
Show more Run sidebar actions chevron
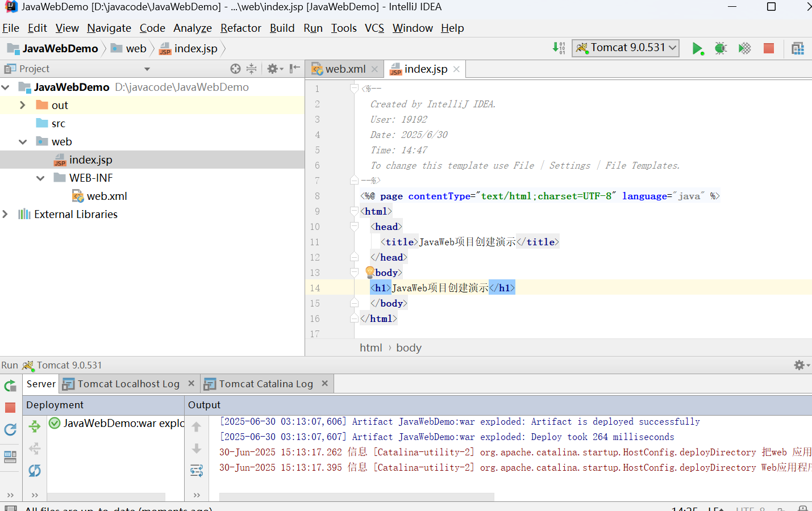[x=10, y=495]
